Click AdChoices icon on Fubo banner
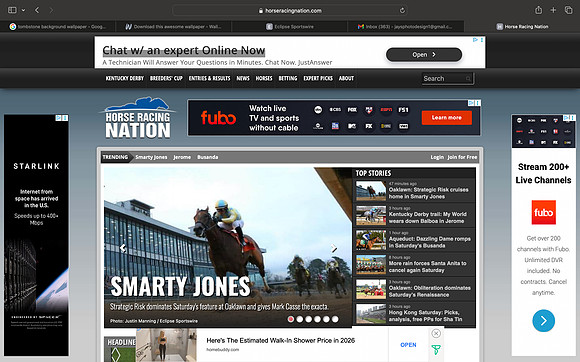This screenshot has height=362, width=580. [x=471, y=103]
